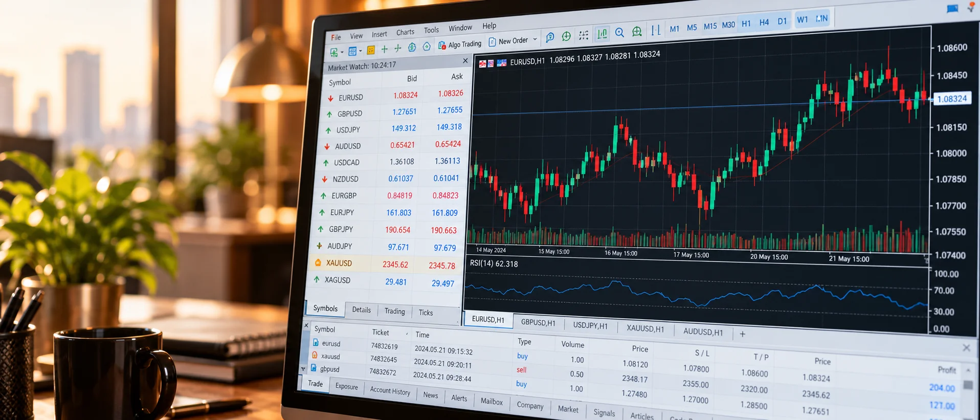Select the H1 timeframe button

[x=746, y=24]
